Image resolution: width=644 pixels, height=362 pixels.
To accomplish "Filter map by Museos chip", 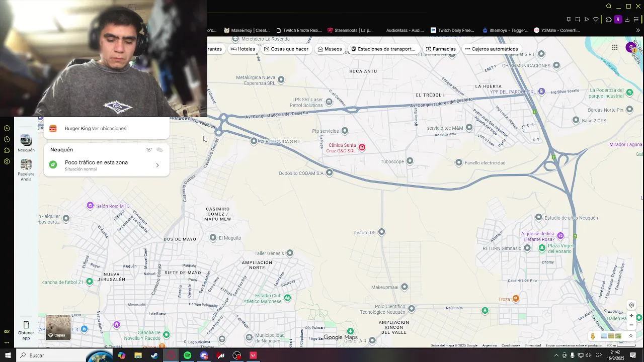I will [330, 49].
